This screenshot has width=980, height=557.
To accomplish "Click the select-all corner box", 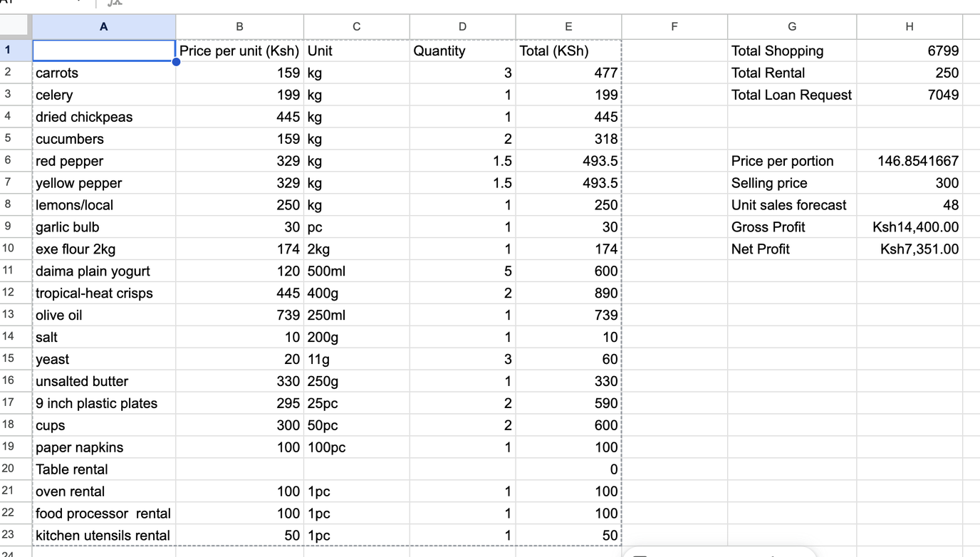I will [16, 26].
